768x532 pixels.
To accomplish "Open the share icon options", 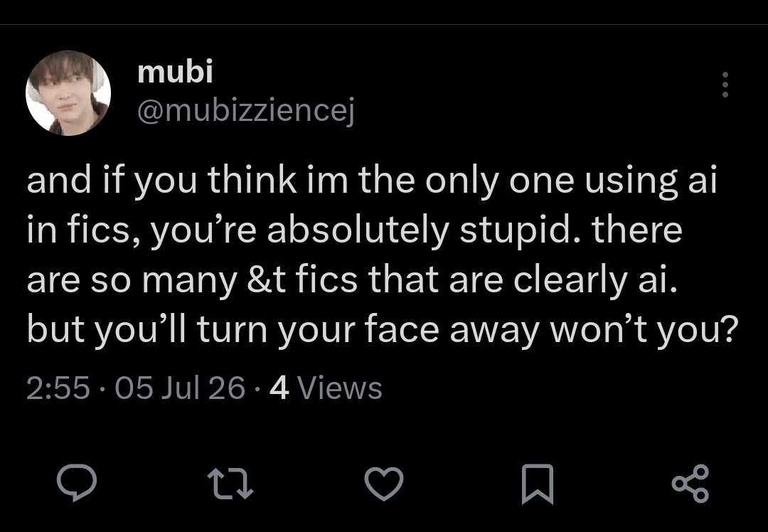I will coord(690,484).
